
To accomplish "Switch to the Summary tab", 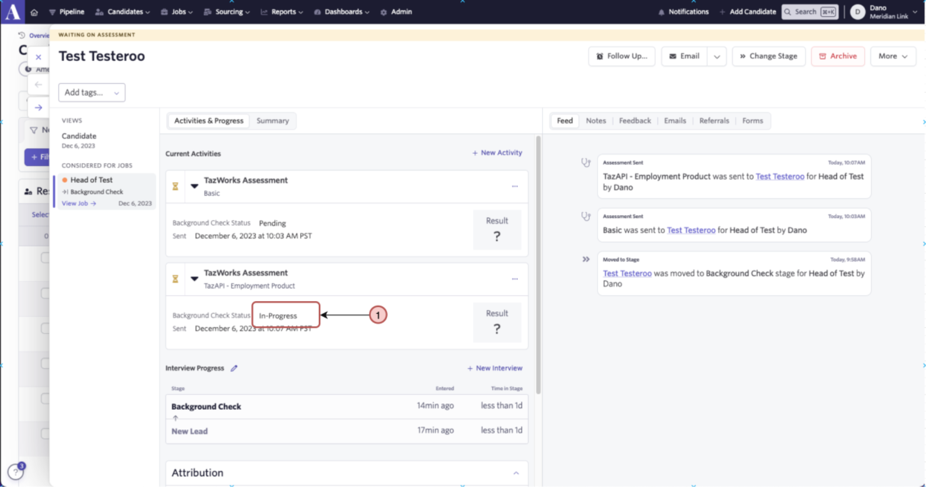I will click(x=272, y=121).
